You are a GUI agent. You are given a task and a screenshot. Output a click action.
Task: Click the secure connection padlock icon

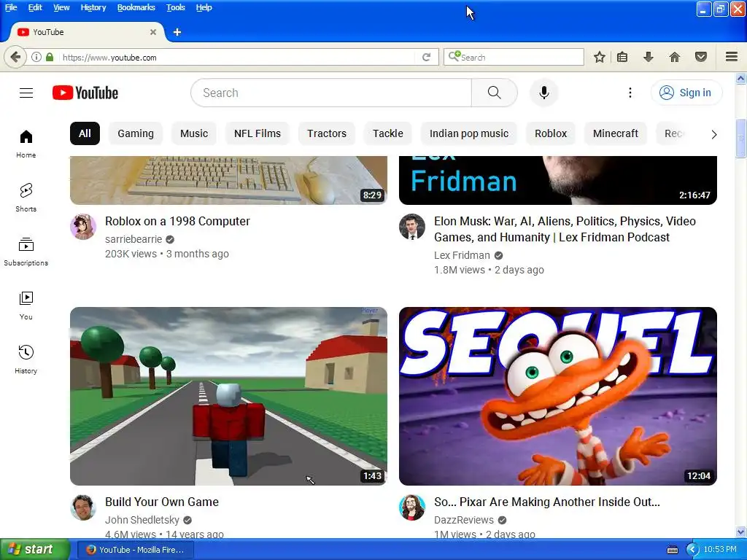(50, 57)
